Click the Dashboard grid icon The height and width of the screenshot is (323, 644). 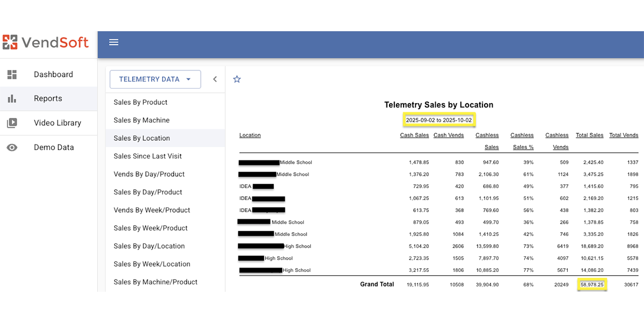coord(12,75)
